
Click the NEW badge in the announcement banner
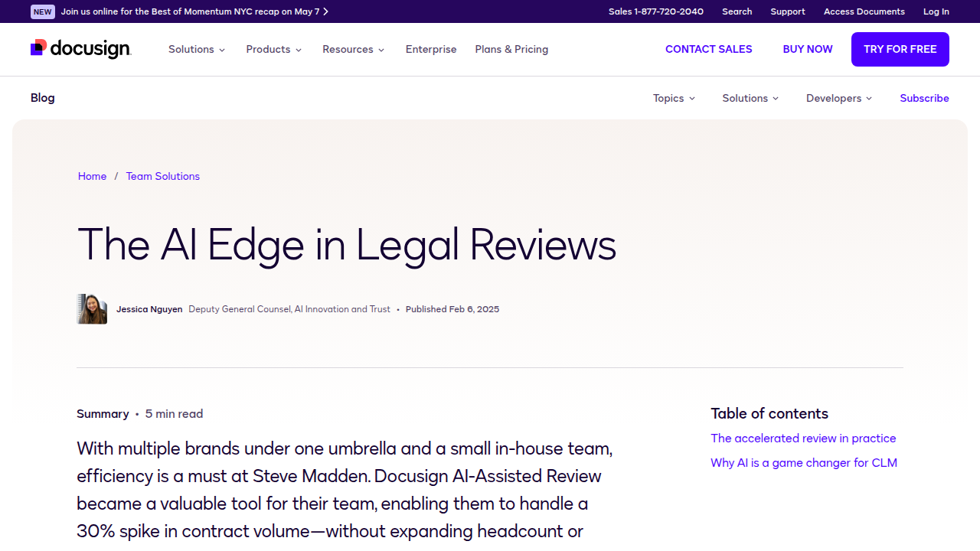click(x=43, y=11)
